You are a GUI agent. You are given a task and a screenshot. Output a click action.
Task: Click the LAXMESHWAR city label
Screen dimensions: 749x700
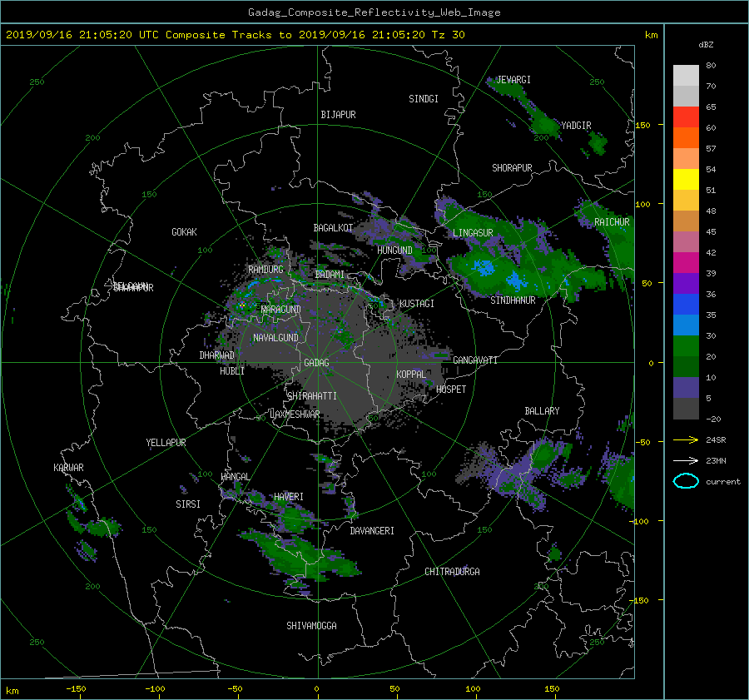[295, 415]
